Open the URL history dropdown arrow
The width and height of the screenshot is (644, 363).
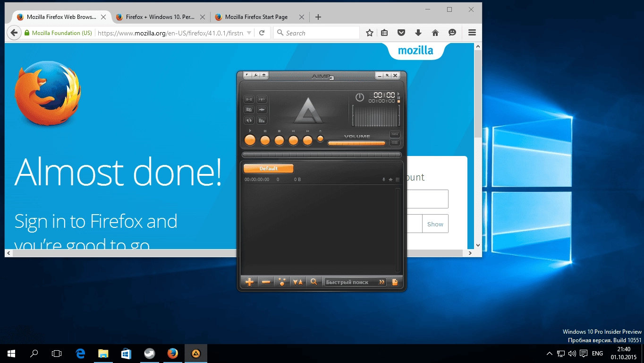click(249, 33)
